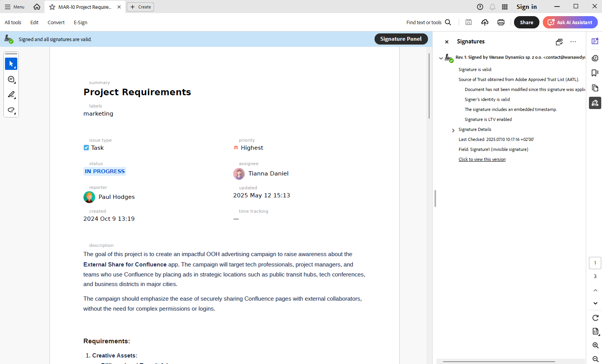Click the Project Requirements heading
The width and height of the screenshot is (602, 364).
137,92
